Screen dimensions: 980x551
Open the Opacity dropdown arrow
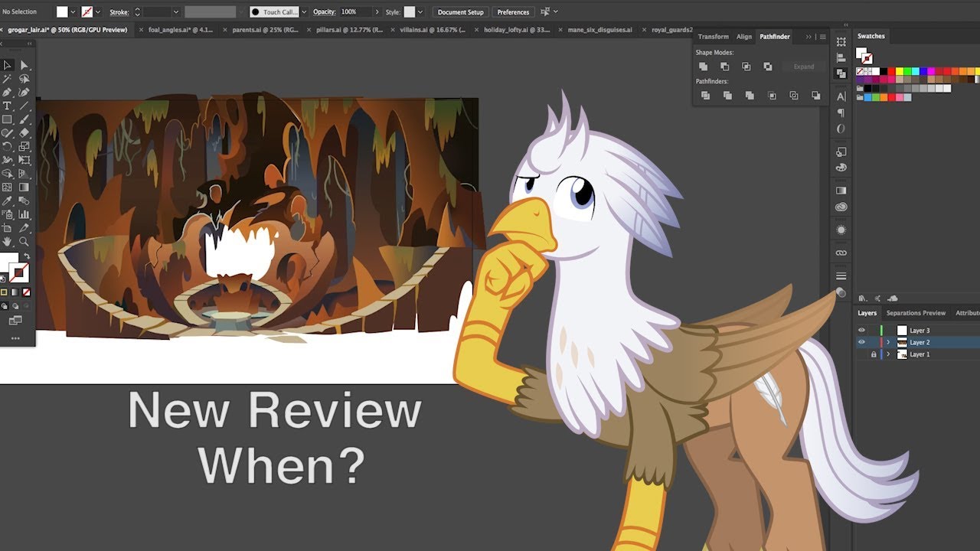pyautogui.click(x=377, y=12)
